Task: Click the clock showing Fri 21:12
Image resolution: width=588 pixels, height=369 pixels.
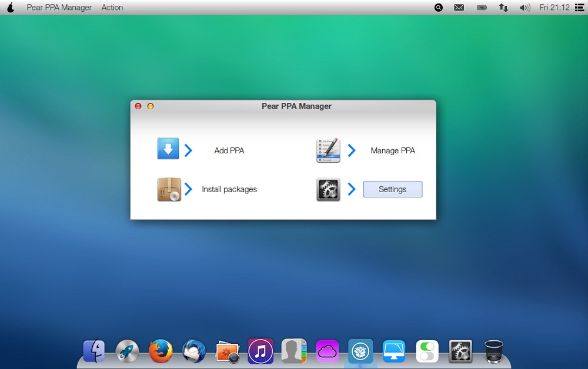Action: click(554, 8)
